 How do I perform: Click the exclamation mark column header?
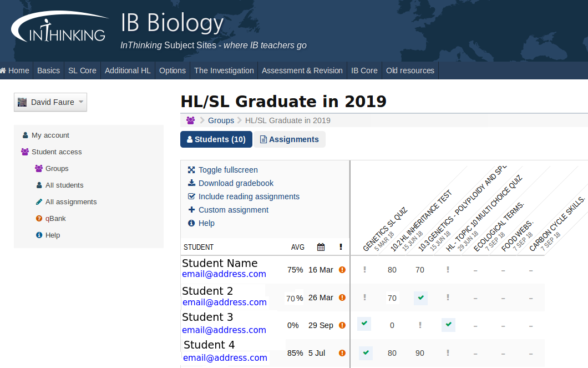(x=341, y=247)
